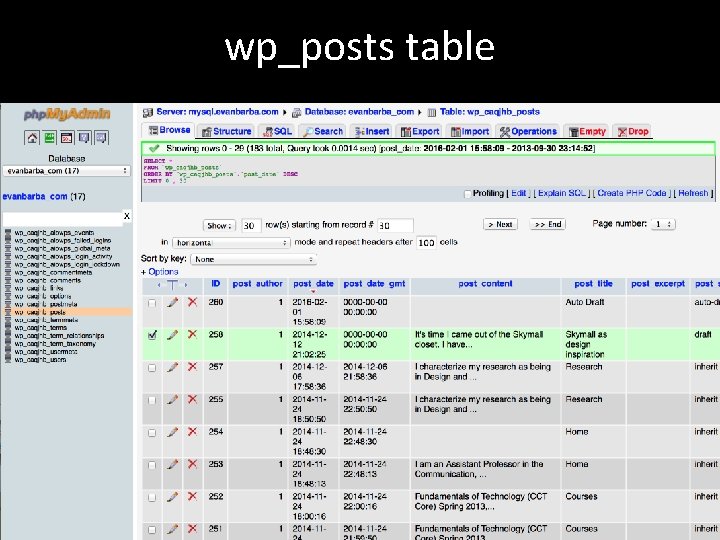This screenshot has width=720, height=540.
Task: Click the Create PHP Code link
Action: pos(631,193)
